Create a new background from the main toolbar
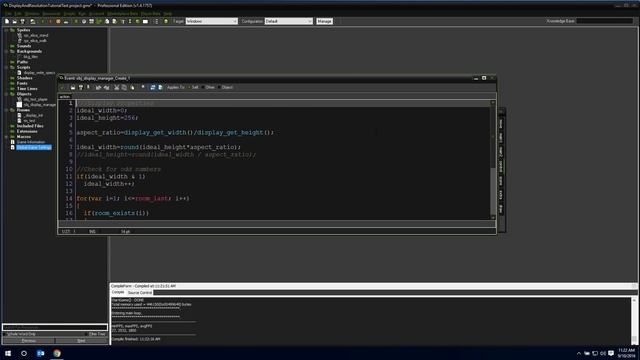Image resolution: width=640 pixels, height=360 pixels. tap(91, 21)
